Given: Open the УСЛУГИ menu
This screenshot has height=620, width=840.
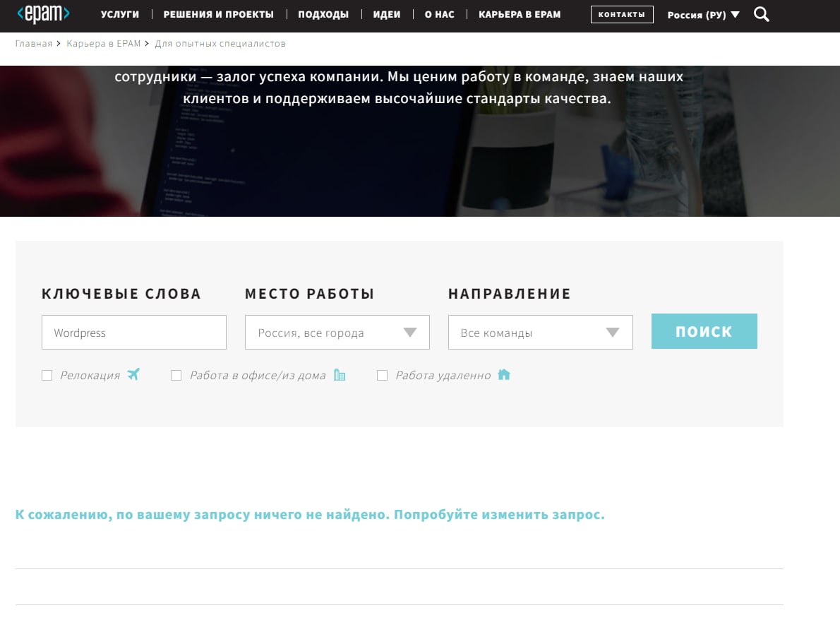Looking at the screenshot, I should (x=120, y=14).
